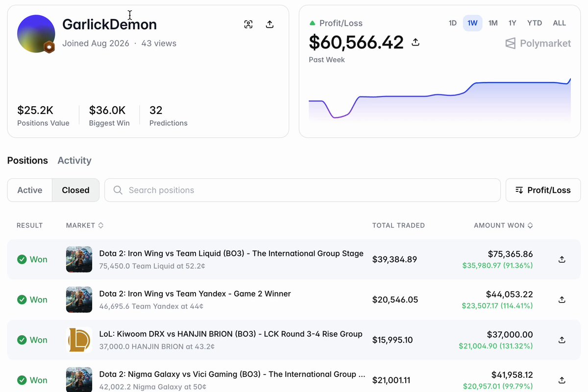Screen dimensions: 588x392
Task: Click the Search positions field
Action: (302, 190)
